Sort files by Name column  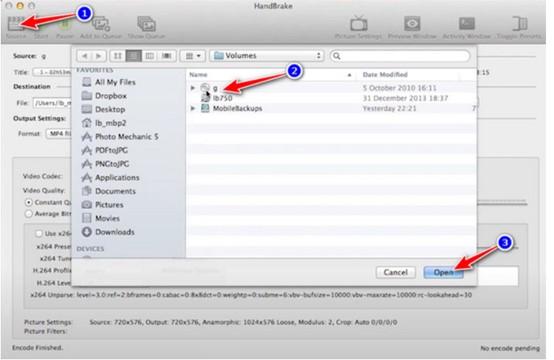coord(271,75)
